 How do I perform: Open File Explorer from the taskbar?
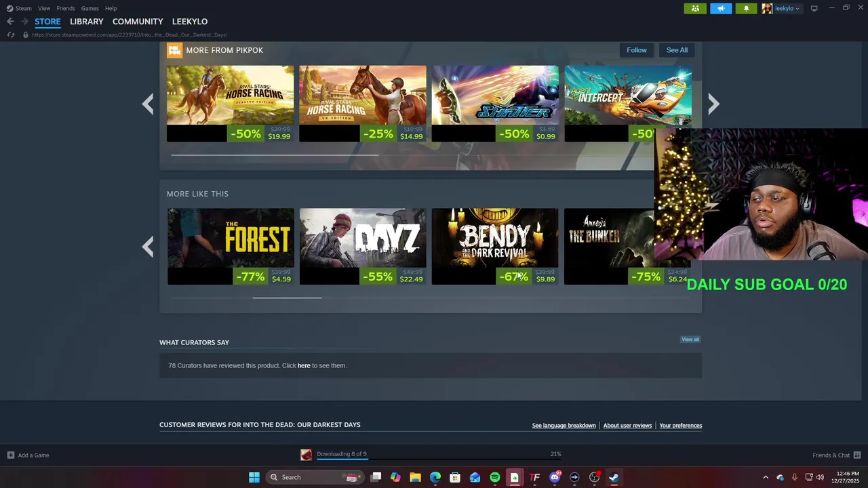coord(415,477)
